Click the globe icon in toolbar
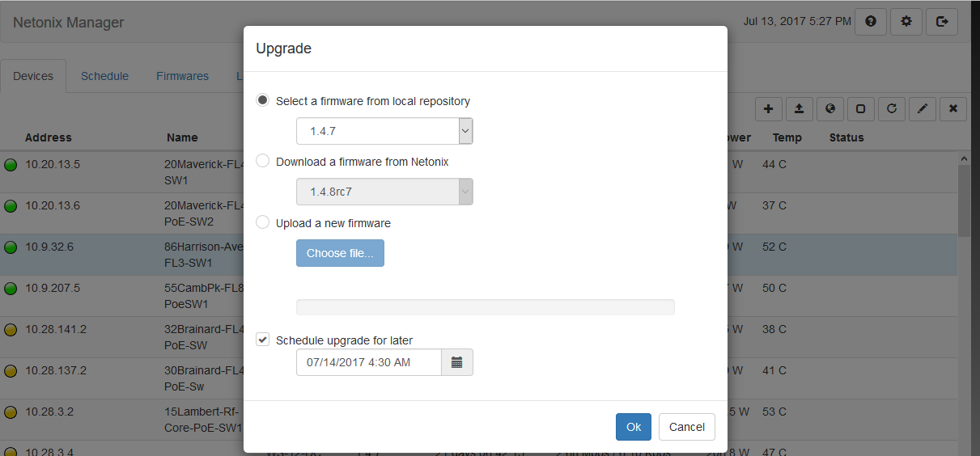 coord(829,108)
